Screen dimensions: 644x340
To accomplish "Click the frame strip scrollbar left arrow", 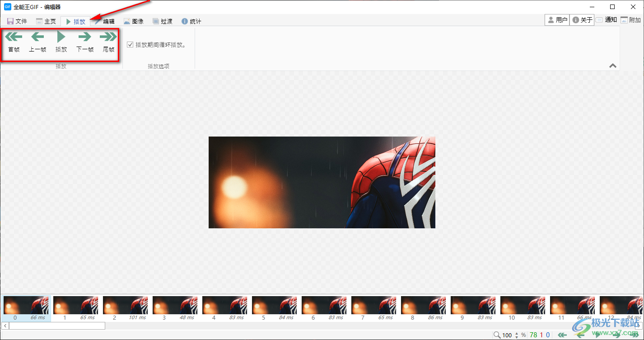I will pos(5,326).
